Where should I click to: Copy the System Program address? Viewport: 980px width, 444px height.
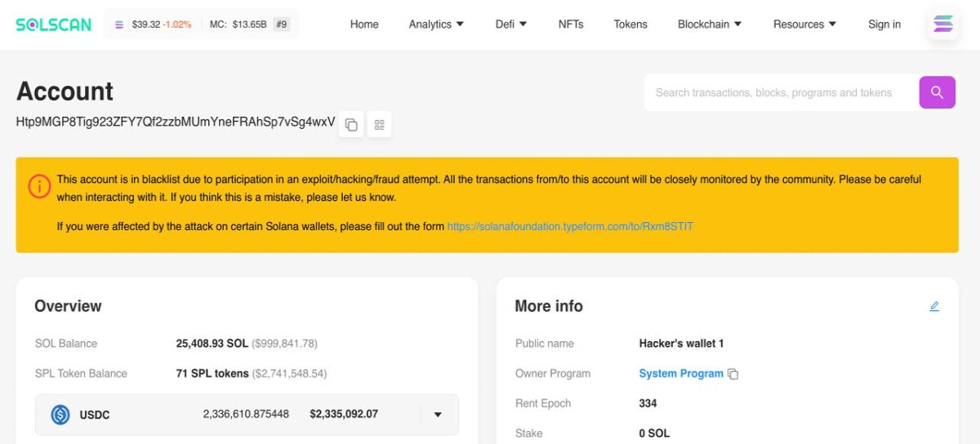click(x=733, y=374)
